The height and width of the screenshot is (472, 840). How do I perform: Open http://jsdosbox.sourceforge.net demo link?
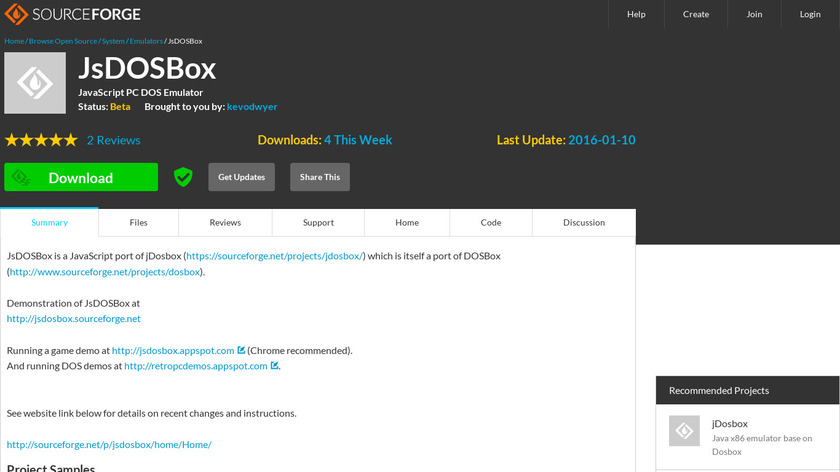[x=73, y=319]
